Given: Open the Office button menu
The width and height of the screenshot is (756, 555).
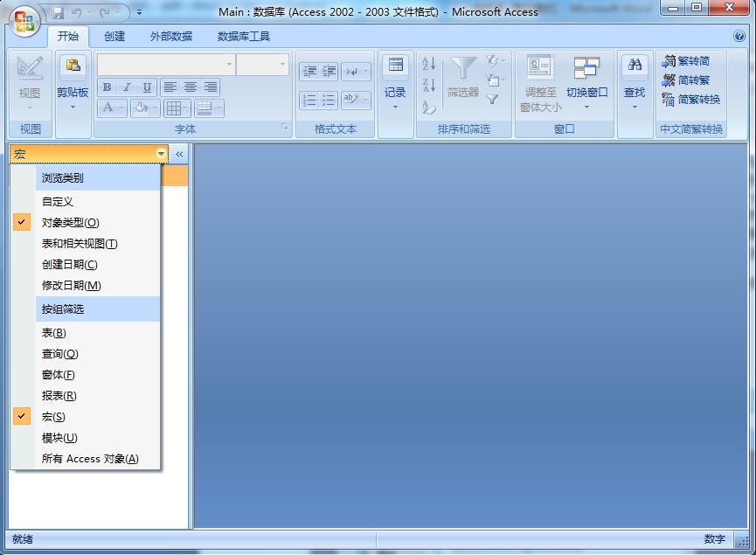Looking at the screenshot, I should click(x=24, y=22).
